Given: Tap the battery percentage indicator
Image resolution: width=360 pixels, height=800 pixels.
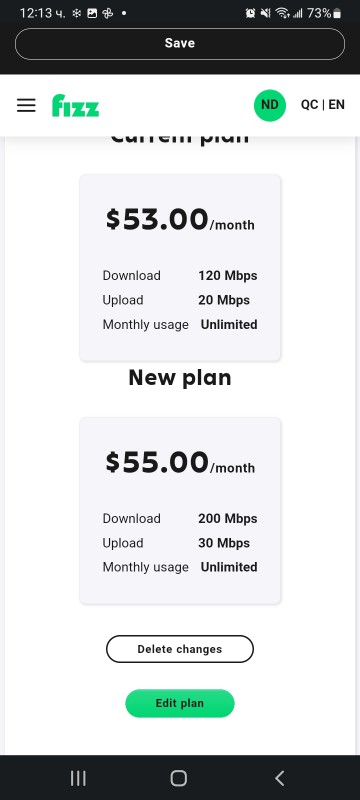Looking at the screenshot, I should pyautogui.click(x=319, y=13).
